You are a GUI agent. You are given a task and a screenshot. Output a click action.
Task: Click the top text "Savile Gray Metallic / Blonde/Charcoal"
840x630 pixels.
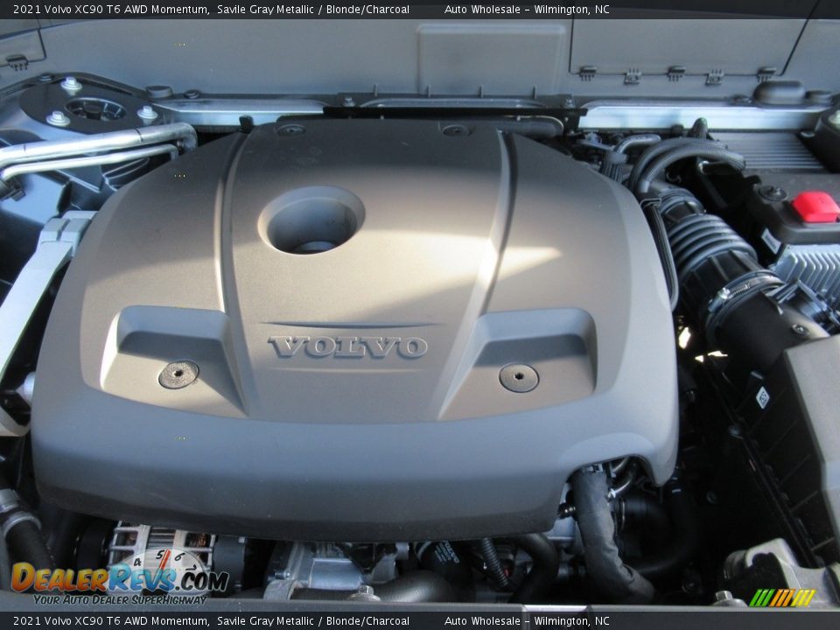click(x=313, y=9)
